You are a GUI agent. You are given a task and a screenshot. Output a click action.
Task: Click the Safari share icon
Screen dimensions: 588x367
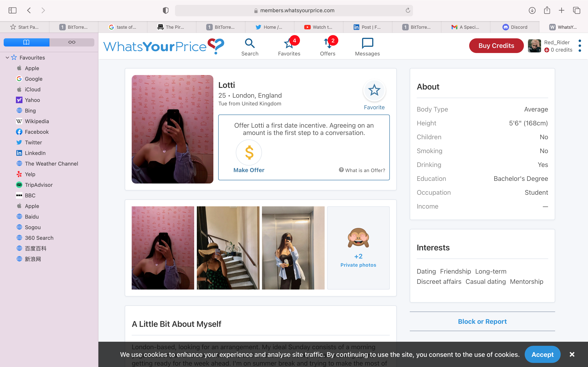(547, 10)
